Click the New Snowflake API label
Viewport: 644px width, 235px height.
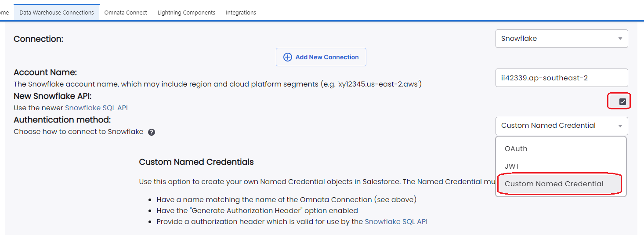point(52,96)
